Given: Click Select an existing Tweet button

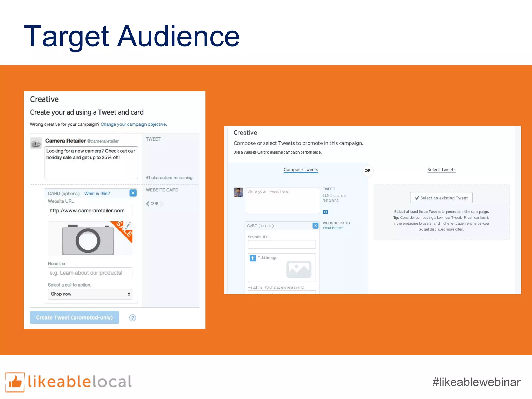Looking at the screenshot, I should (x=441, y=198).
